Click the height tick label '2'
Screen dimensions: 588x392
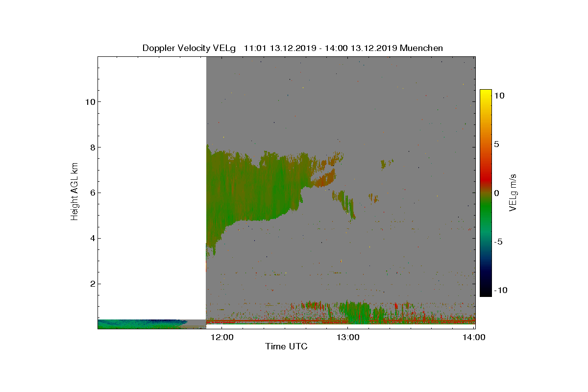pos(92,284)
